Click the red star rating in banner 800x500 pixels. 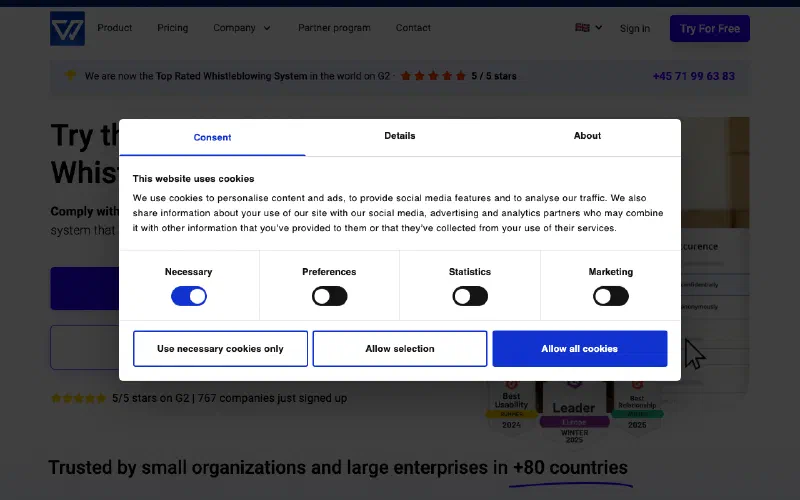pos(433,76)
